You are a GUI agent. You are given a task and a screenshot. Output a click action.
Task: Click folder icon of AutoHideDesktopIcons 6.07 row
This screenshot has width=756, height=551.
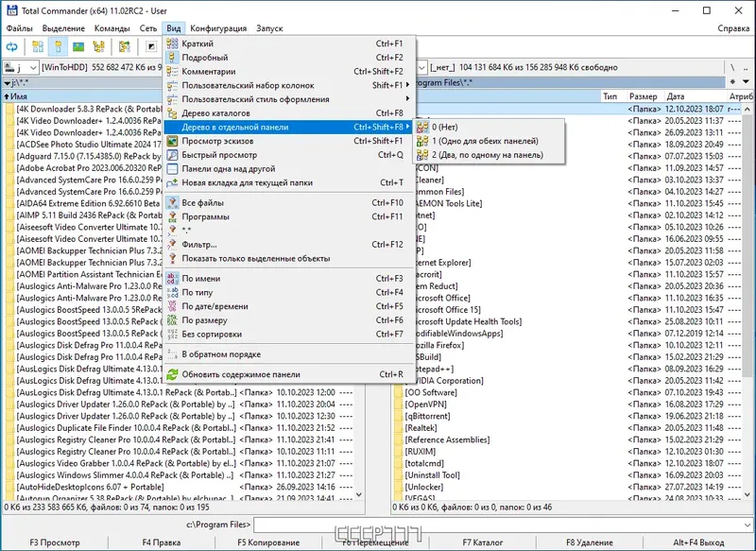click(x=9, y=487)
